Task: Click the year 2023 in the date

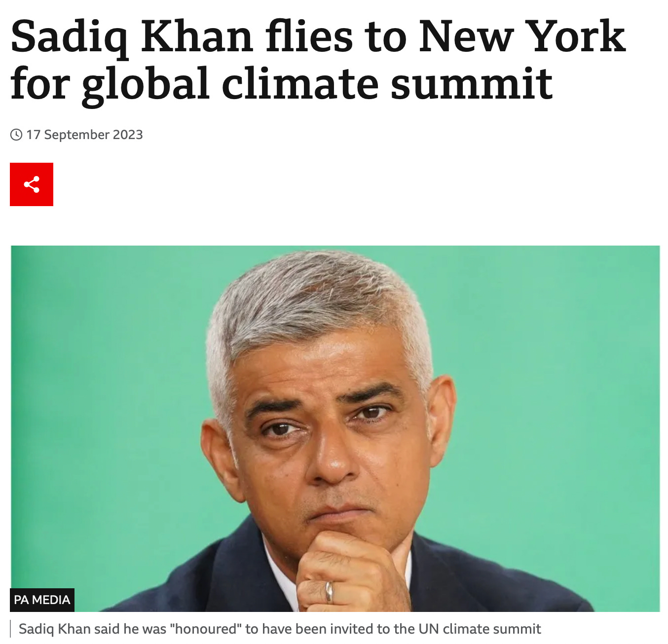Action: (128, 135)
